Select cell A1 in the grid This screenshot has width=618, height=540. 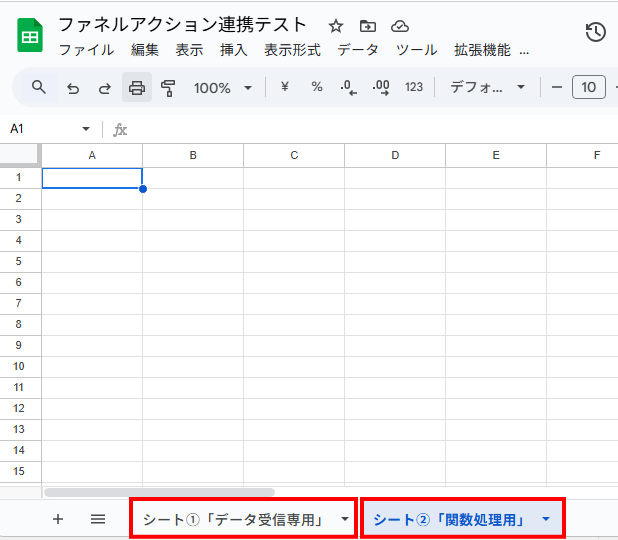point(92,178)
